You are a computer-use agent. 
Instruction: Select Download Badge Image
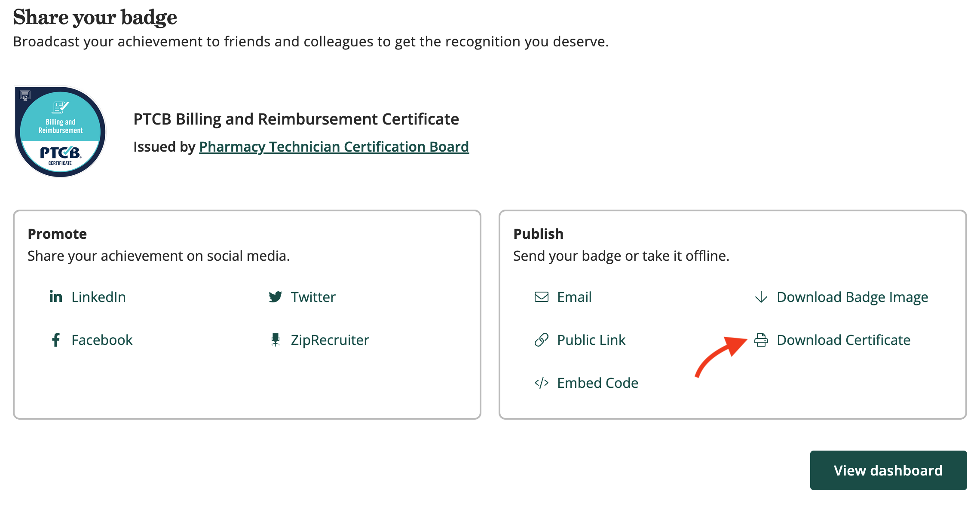[x=852, y=297]
